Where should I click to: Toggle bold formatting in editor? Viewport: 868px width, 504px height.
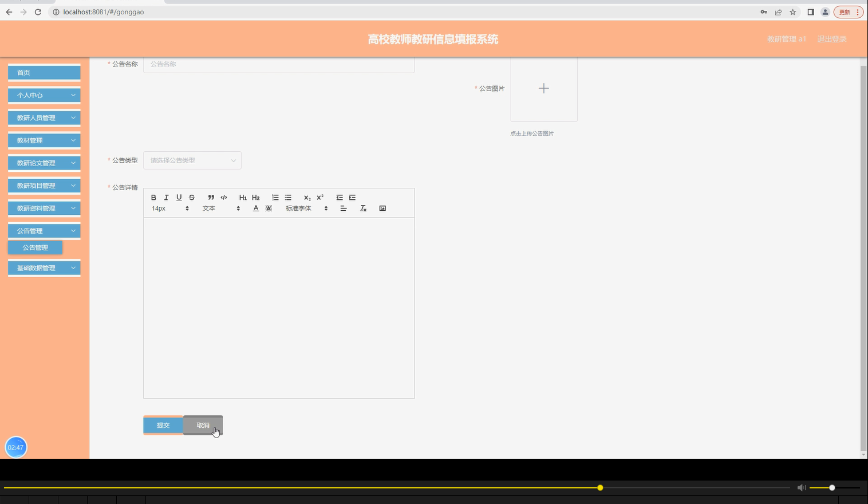(153, 198)
